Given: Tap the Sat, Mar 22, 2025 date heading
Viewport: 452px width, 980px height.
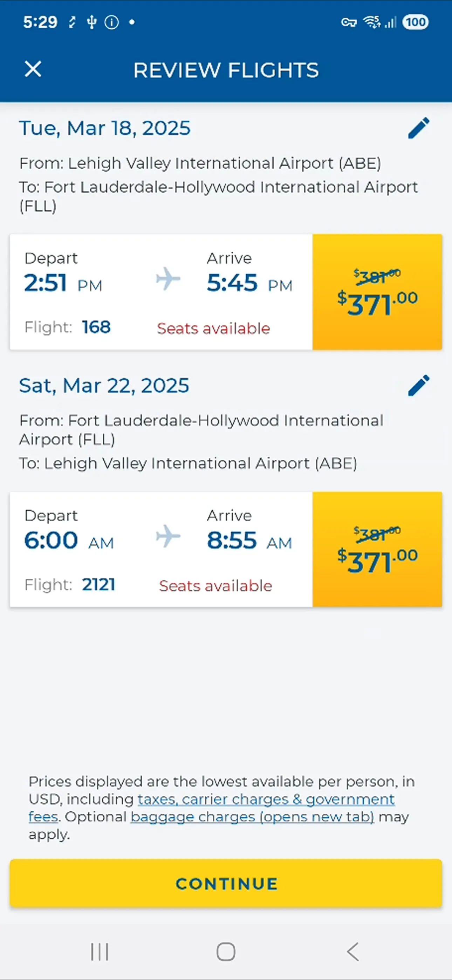Looking at the screenshot, I should (x=104, y=386).
